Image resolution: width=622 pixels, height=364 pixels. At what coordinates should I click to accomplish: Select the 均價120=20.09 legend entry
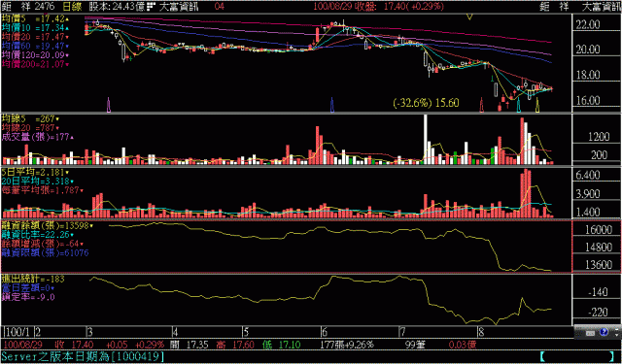[35, 54]
